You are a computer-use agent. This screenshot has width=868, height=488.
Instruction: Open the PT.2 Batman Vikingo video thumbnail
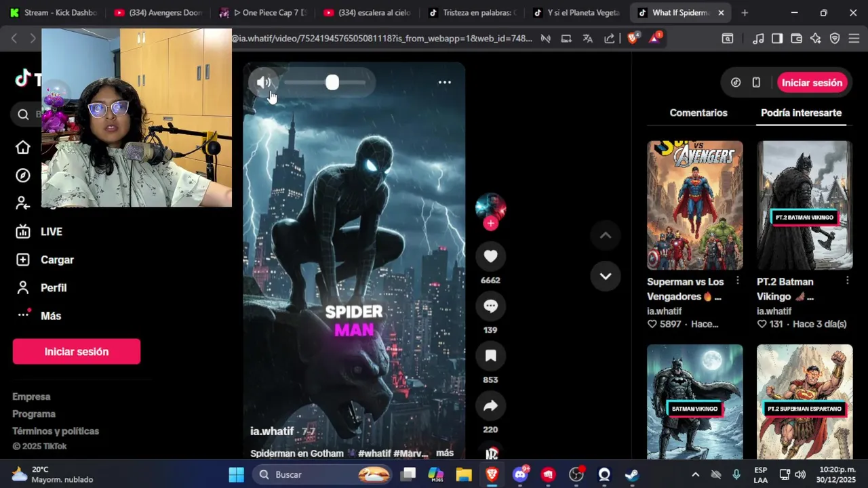(x=805, y=205)
